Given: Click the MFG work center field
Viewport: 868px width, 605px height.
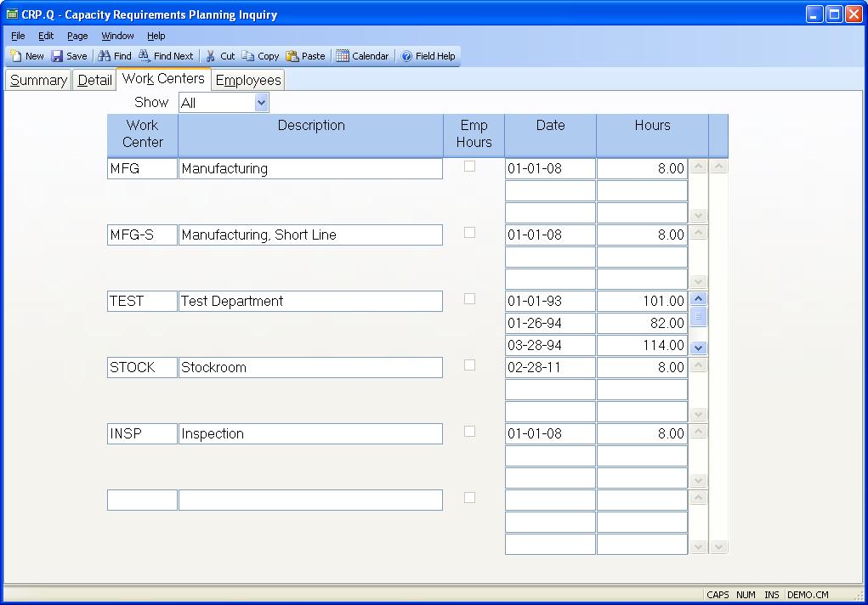Looking at the screenshot, I should click(x=142, y=169).
